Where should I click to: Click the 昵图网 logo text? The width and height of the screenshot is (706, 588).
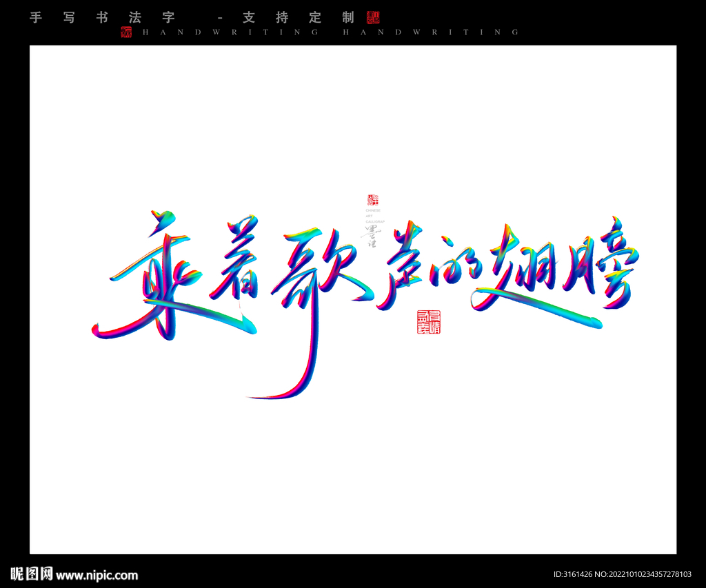click(x=32, y=574)
